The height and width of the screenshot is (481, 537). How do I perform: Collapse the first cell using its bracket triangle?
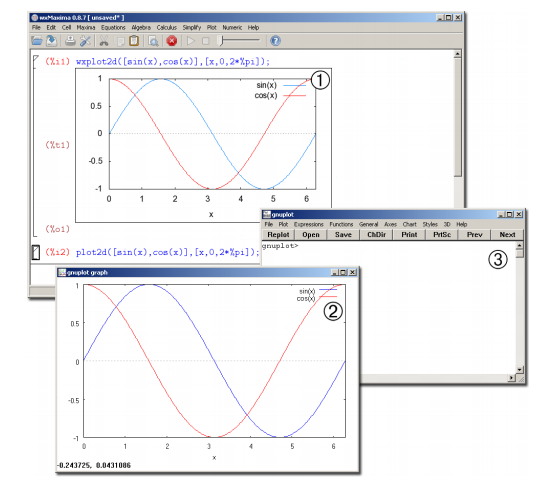(36, 59)
